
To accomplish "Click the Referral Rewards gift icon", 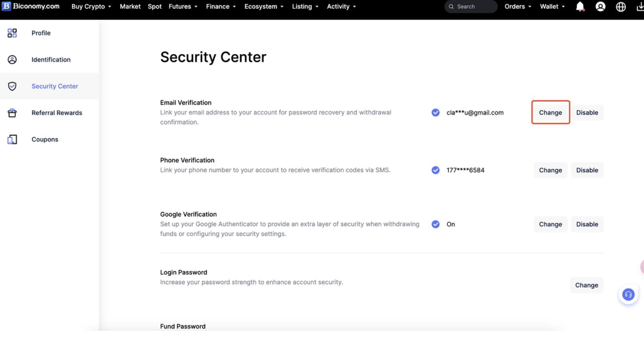I will 12,113.
